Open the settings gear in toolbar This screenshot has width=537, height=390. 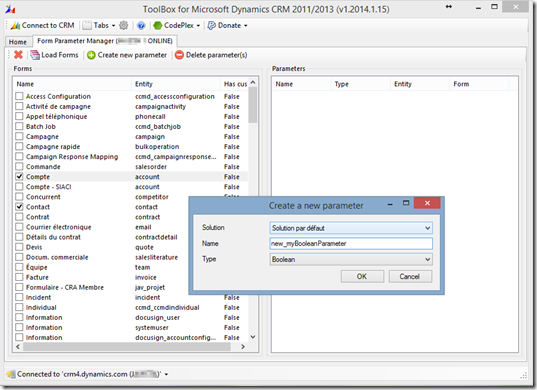click(x=124, y=25)
